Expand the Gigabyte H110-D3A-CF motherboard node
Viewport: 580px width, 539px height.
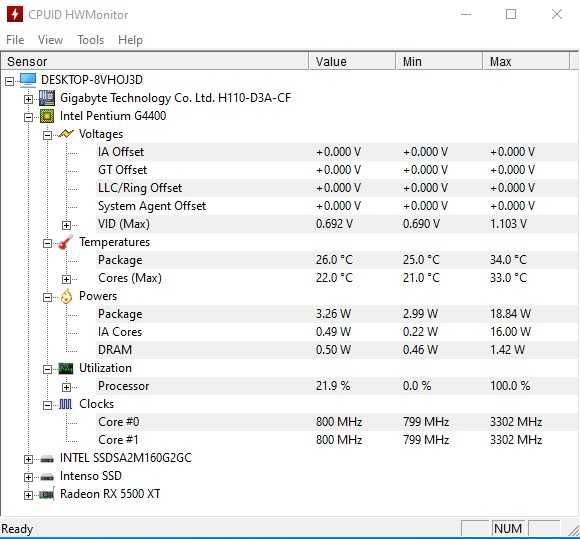(28, 99)
